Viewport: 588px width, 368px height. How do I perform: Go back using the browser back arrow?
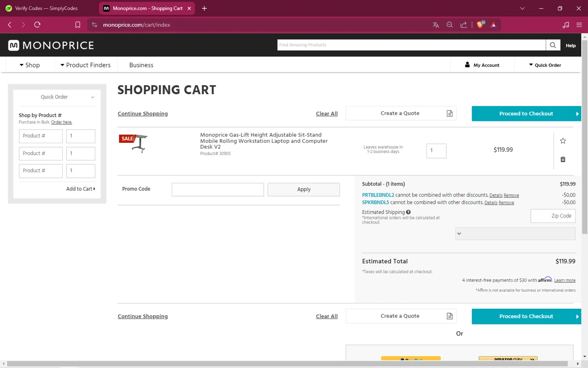pos(10,25)
